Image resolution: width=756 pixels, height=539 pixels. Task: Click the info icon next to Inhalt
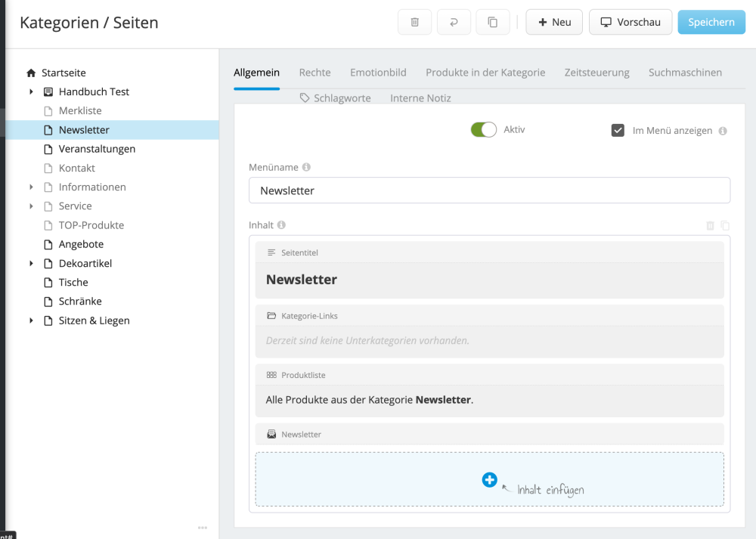click(280, 225)
